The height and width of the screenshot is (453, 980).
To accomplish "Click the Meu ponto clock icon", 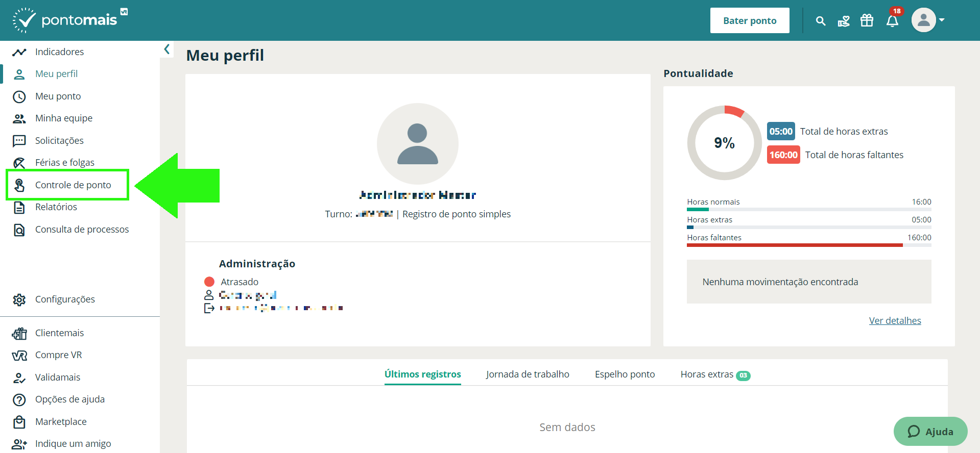I will click(19, 96).
